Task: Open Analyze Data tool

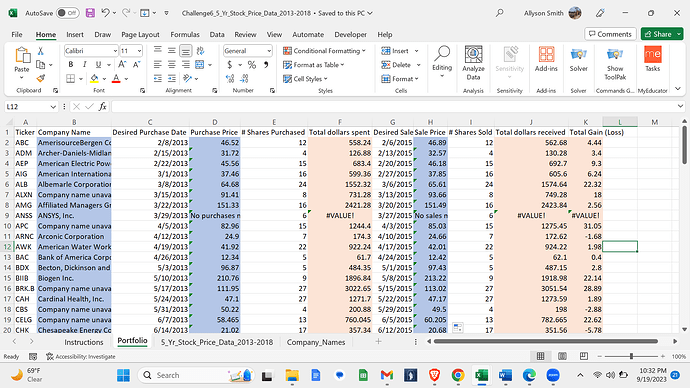Action: [x=473, y=63]
